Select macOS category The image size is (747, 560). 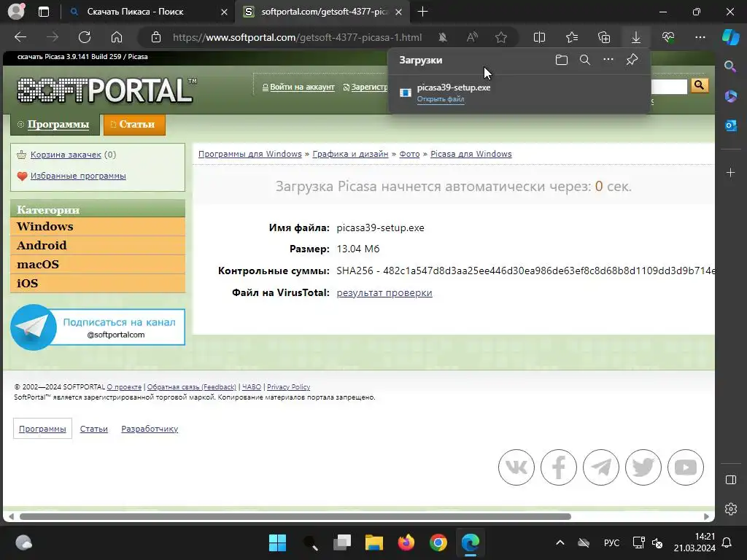98,264
